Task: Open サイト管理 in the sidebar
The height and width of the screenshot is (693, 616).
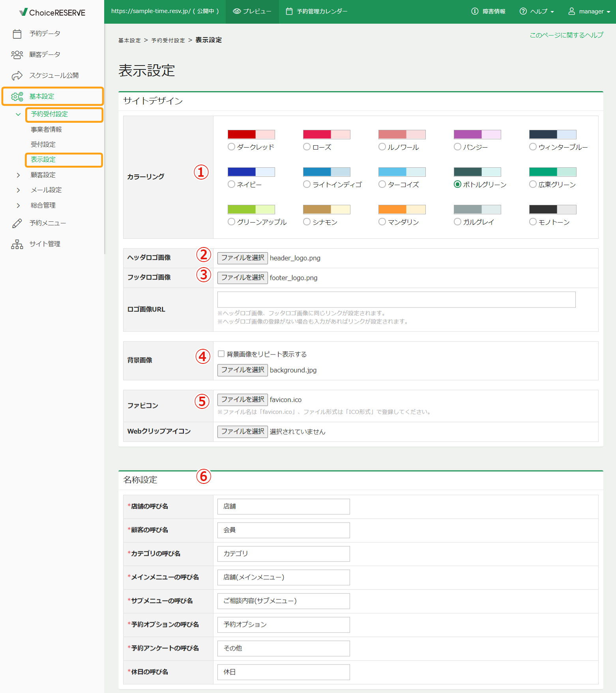Action: [x=45, y=244]
